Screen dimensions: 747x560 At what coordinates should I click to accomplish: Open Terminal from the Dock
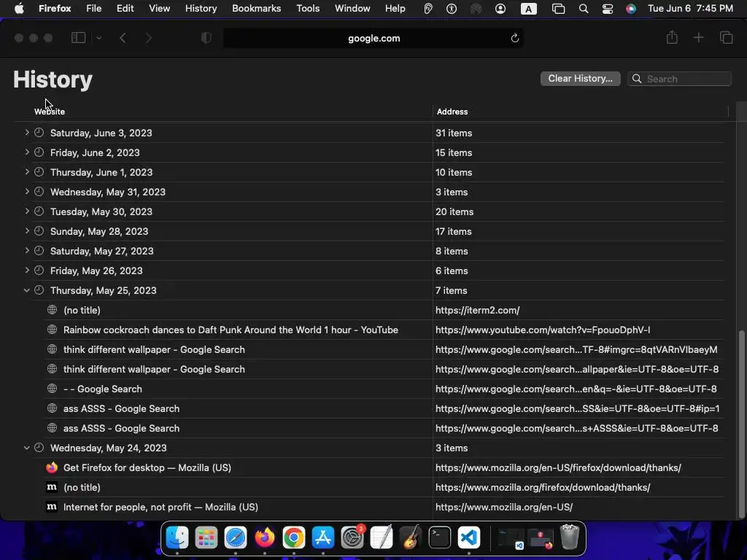pyautogui.click(x=440, y=538)
